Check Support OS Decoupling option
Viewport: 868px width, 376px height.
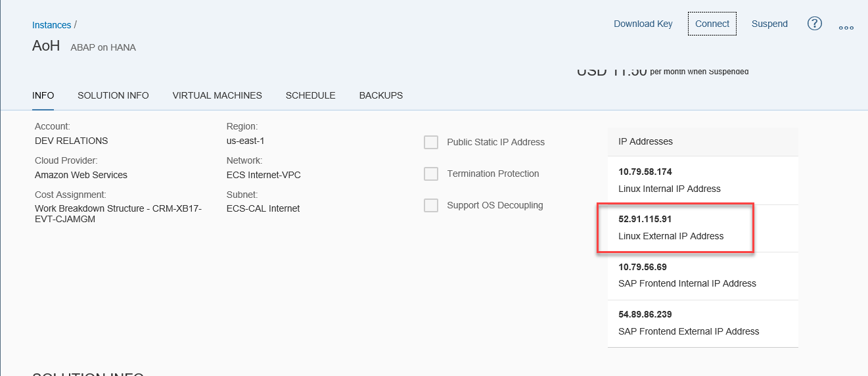click(431, 205)
